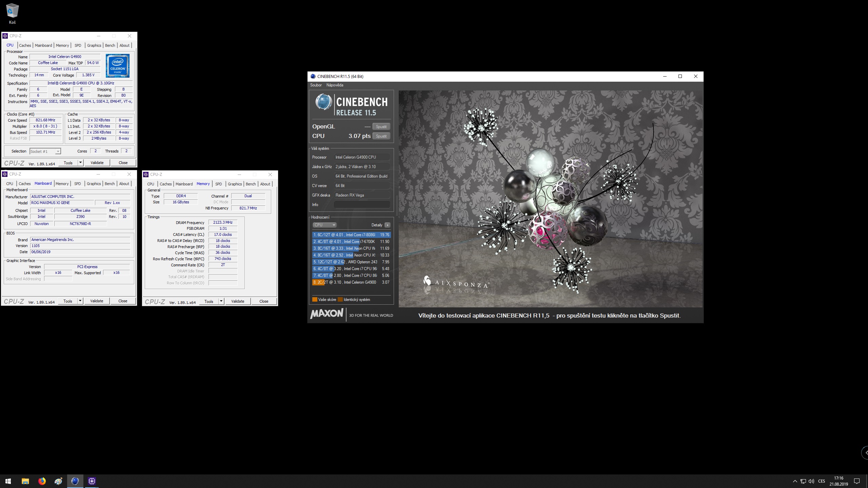Open the Tools dropdown arrow in CPU-Z Mainboard window
This screenshot has height=488, width=868.
pyautogui.click(x=80, y=301)
